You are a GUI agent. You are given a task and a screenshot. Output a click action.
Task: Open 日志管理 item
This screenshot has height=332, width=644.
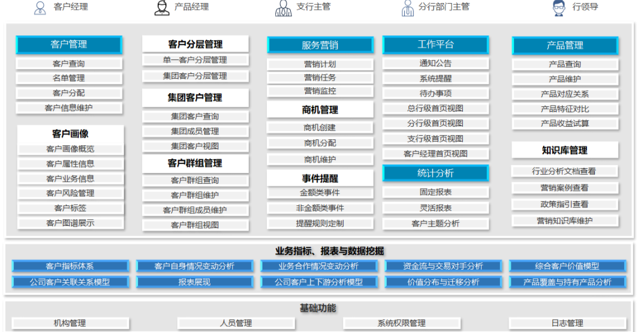(x=567, y=323)
